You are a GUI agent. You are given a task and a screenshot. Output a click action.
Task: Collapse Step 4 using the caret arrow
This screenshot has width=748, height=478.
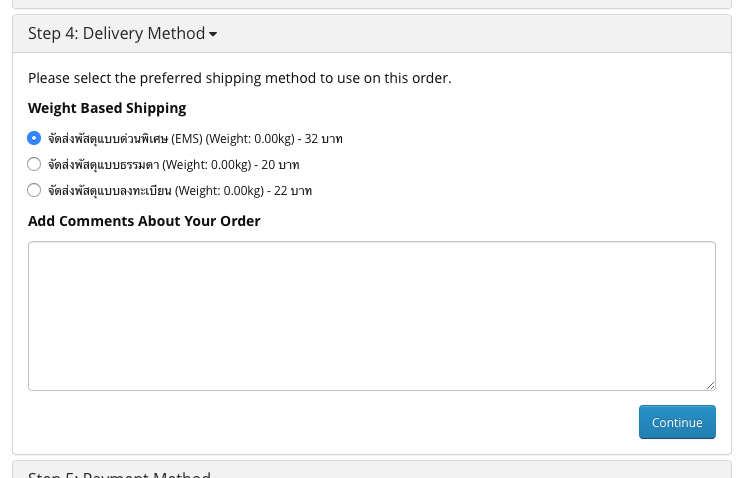[213, 34]
